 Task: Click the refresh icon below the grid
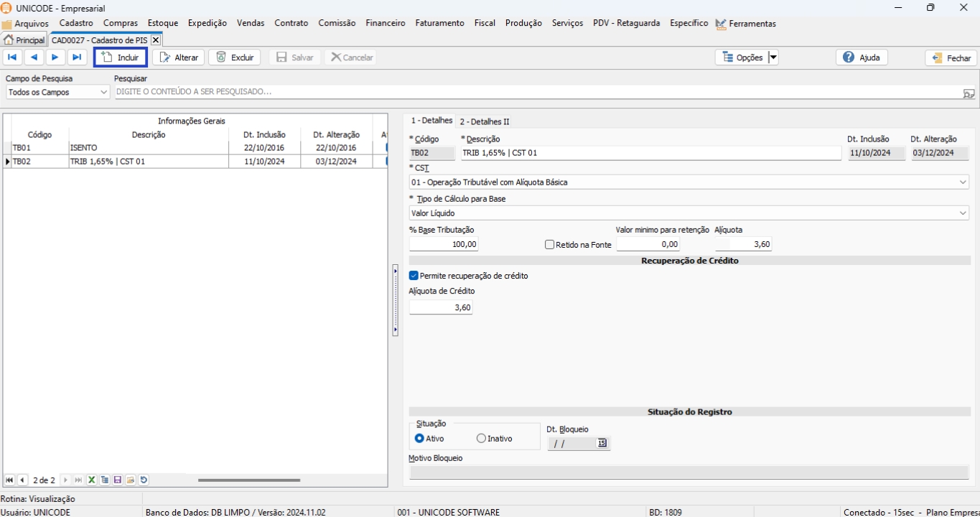pos(144,480)
